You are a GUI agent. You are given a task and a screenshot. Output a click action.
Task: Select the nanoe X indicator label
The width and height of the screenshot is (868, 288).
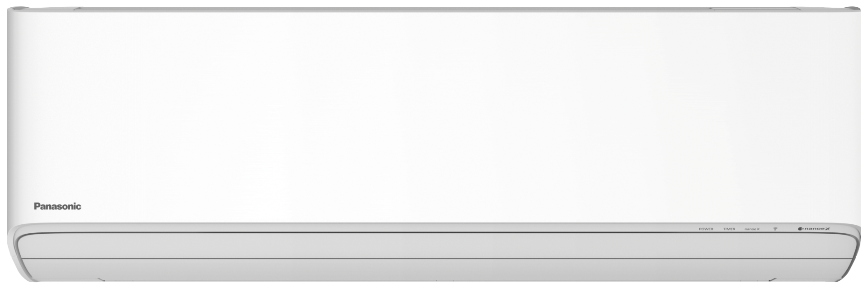[752, 229]
